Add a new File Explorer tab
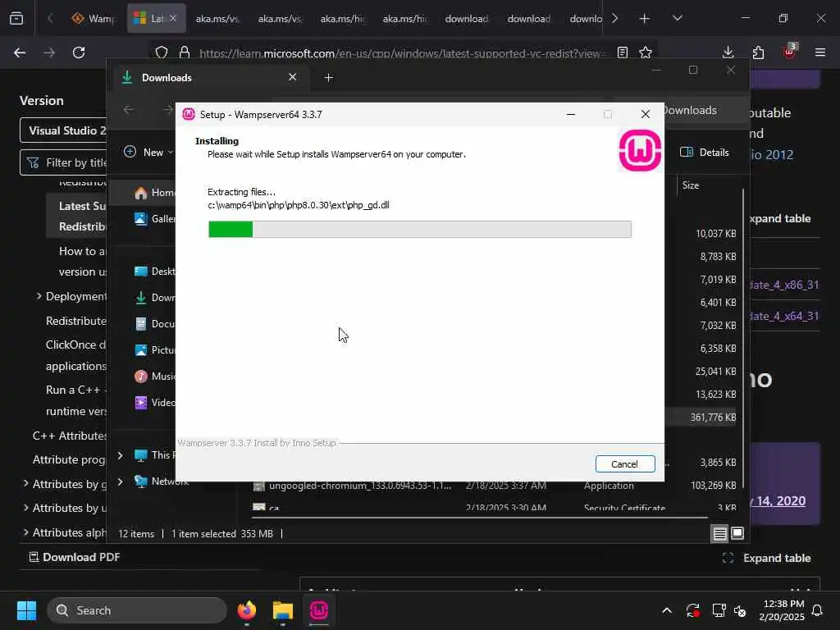The width and height of the screenshot is (840, 630). (329, 78)
